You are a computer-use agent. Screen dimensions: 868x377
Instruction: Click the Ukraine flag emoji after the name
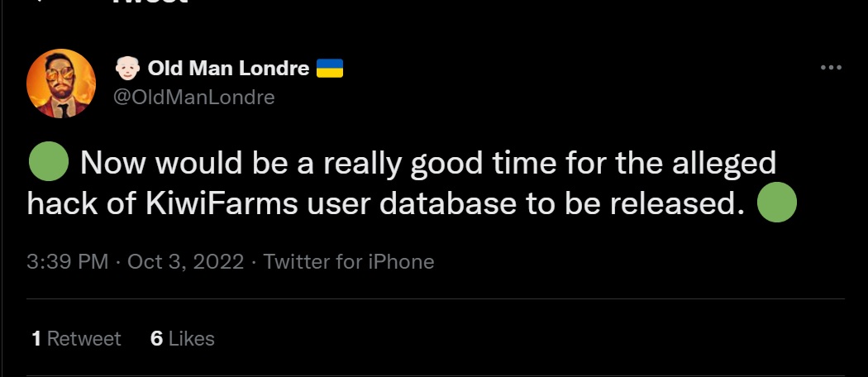(x=330, y=68)
